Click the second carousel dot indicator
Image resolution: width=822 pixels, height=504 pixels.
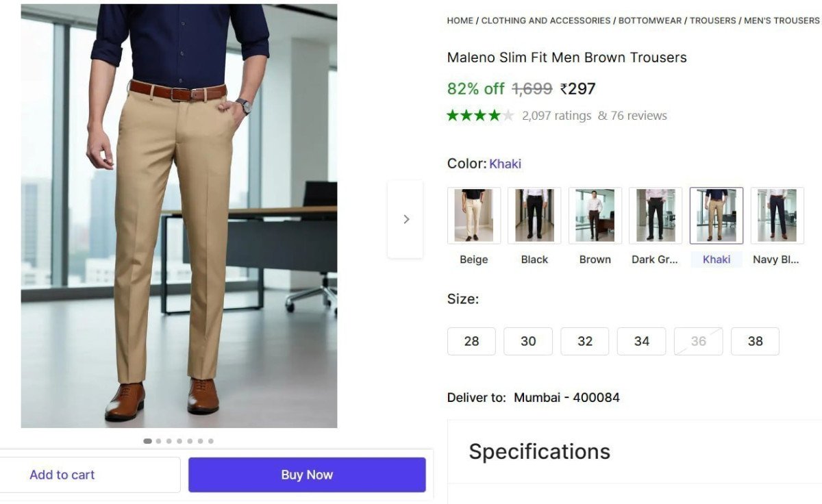158,441
